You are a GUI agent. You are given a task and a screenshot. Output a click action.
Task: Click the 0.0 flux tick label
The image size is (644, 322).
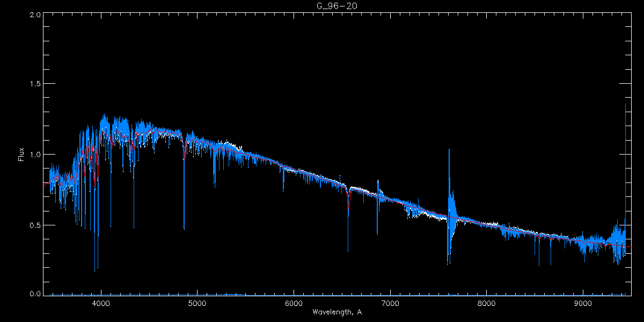tap(33, 294)
